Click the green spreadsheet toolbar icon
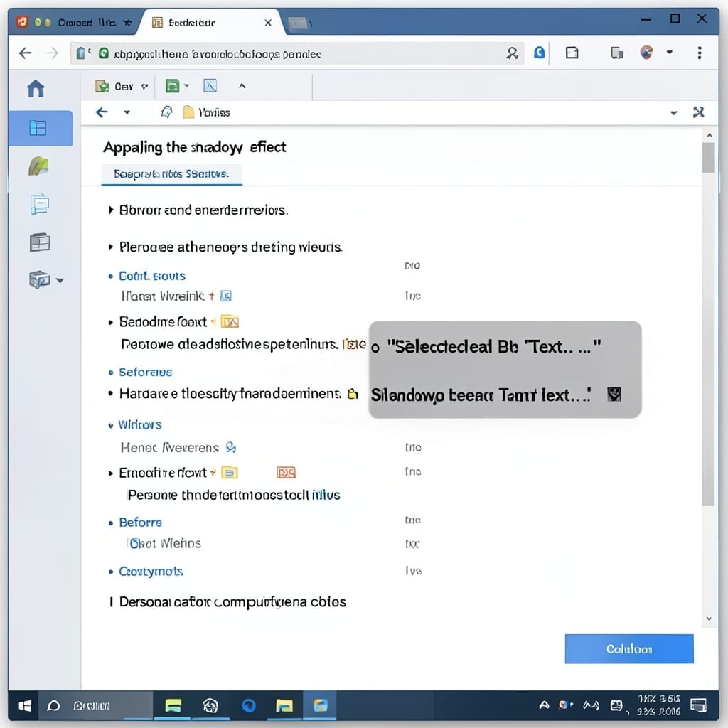 point(173,86)
